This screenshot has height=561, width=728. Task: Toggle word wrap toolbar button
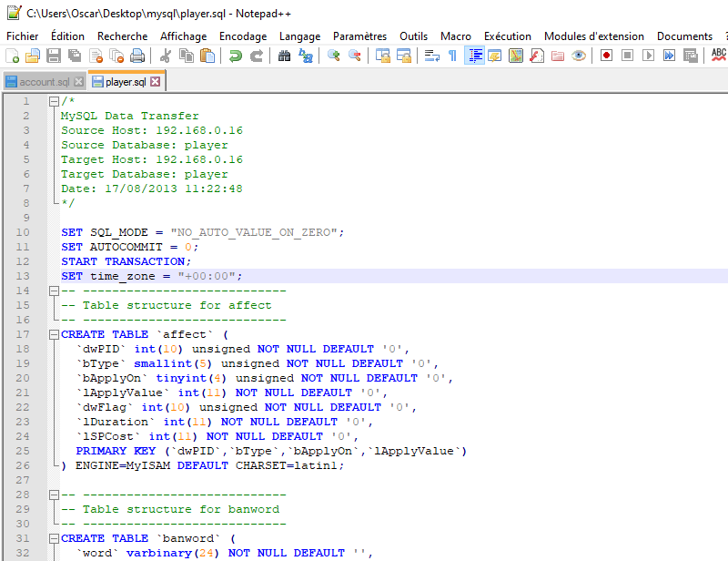coord(431,56)
